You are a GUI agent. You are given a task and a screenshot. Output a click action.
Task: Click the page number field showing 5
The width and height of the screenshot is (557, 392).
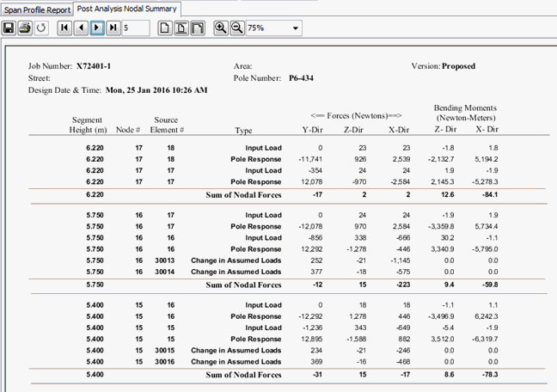click(x=136, y=28)
